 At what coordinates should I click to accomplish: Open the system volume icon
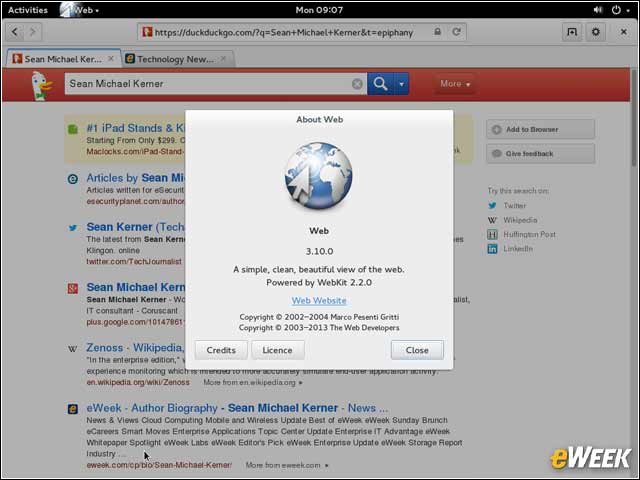pos(598,10)
